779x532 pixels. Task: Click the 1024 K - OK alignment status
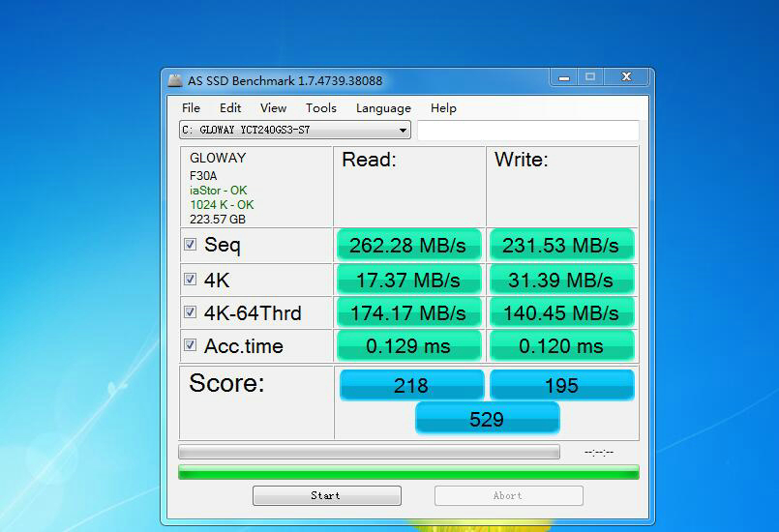pyautogui.click(x=222, y=205)
